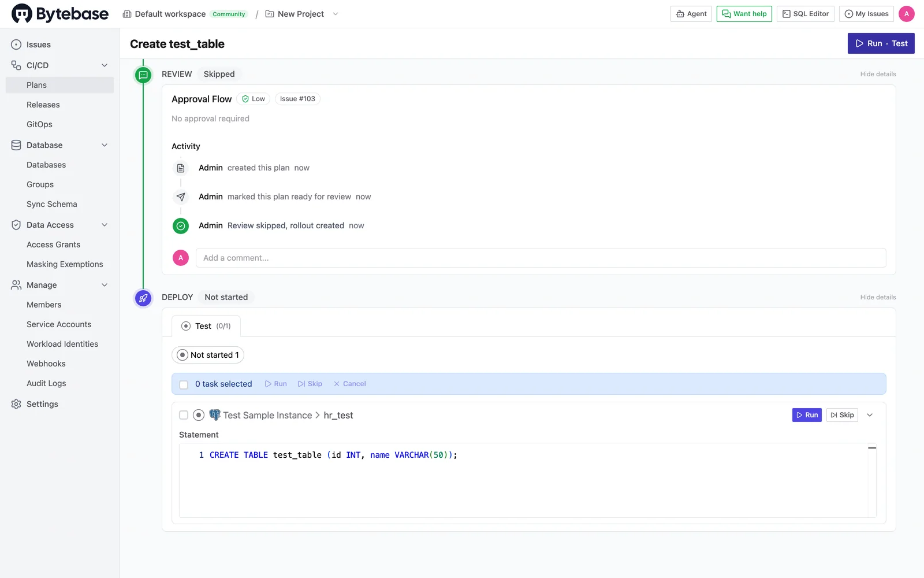
Task: Open user avatar menu in top bar
Action: 907,14
